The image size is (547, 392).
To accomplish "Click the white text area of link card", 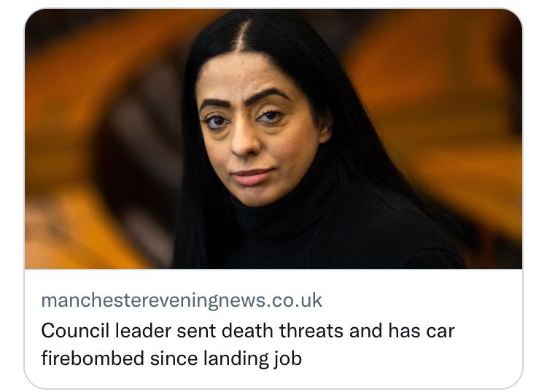I will tap(273, 329).
